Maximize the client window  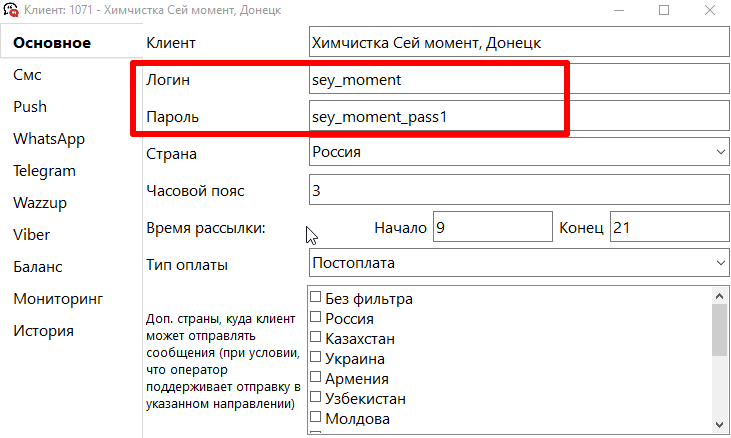tap(664, 10)
